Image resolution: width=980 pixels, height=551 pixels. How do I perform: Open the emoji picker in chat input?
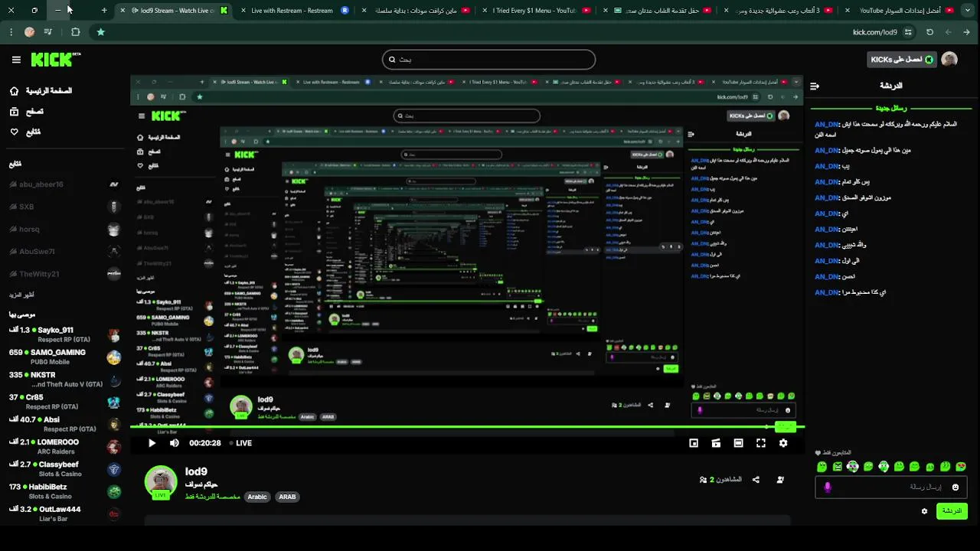[955, 487]
